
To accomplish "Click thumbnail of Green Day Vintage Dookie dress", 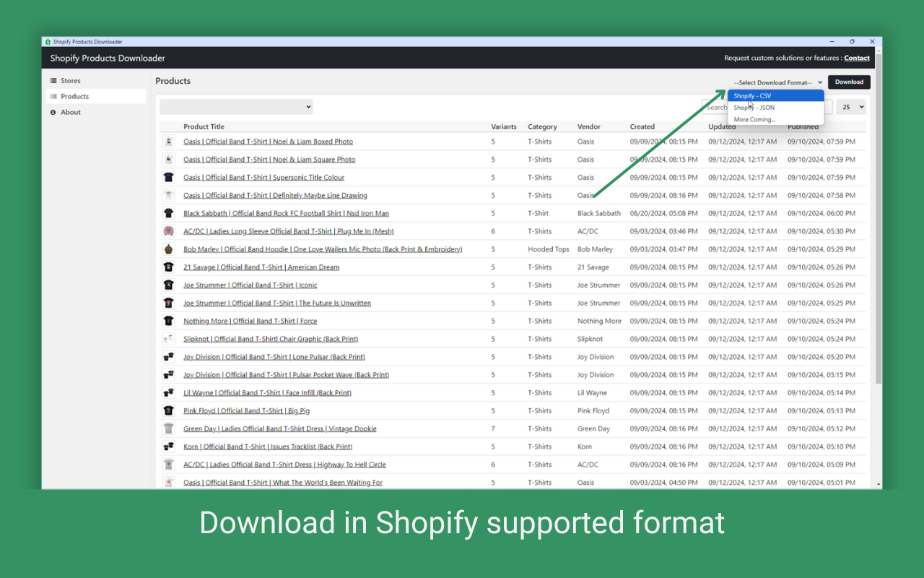I will click(168, 428).
